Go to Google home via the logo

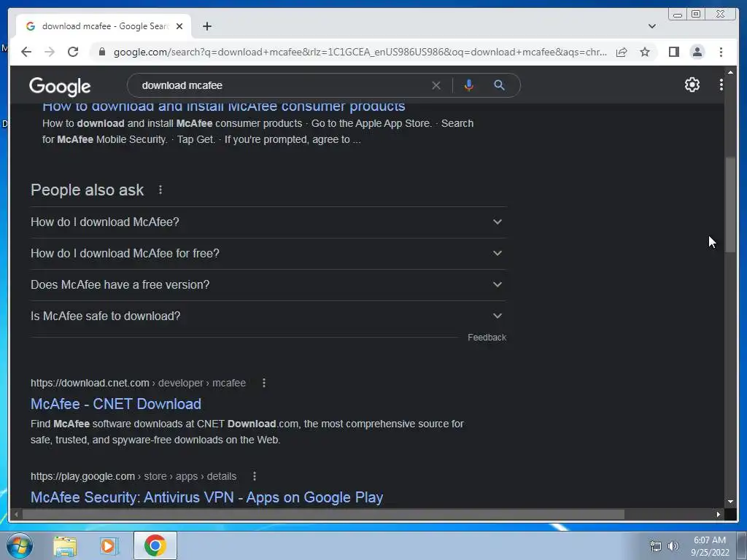(60, 86)
